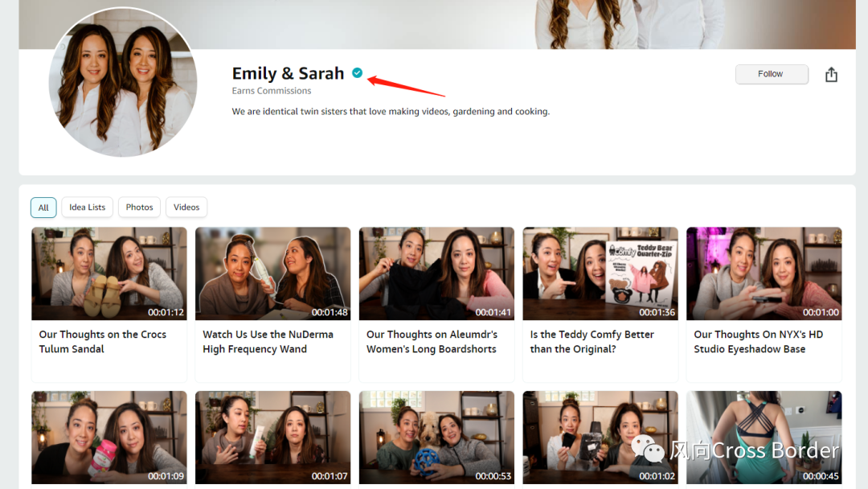Play the second-row video lasting 00:01:07
This screenshot has height=489, width=868.
273,438
